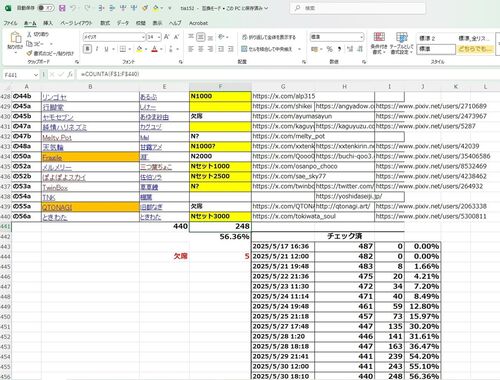Click the Paste clipboard icon

[x=15, y=37]
